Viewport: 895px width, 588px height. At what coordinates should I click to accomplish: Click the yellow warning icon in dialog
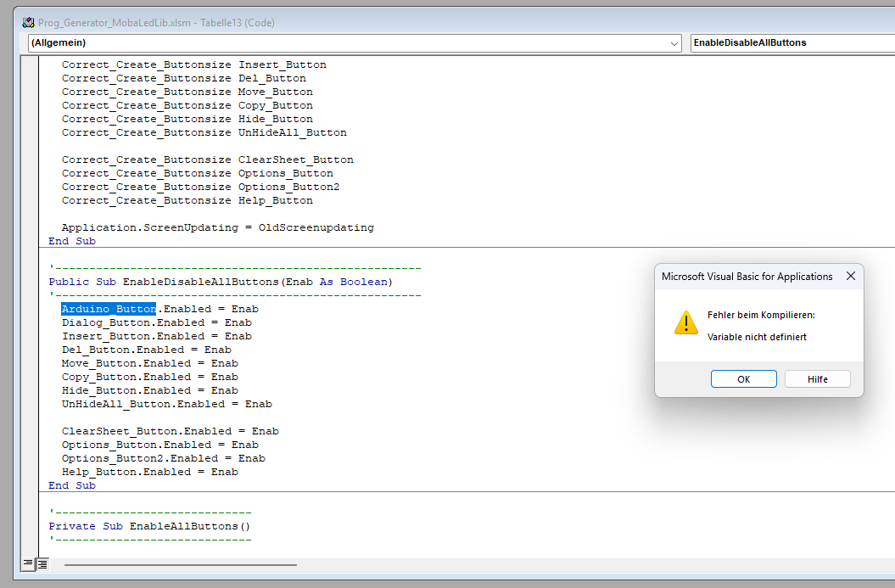(685, 322)
